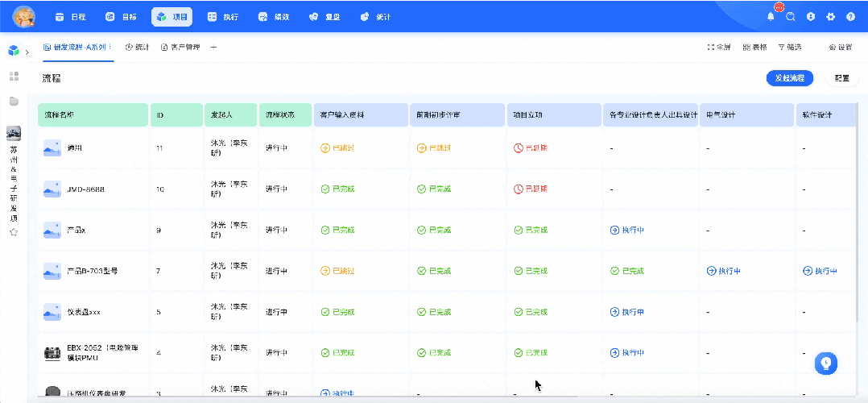Click the image thumbnail of the 产品x row
Image resolution: width=868 pixels, height=403 pixels.
tap(52, 230)
